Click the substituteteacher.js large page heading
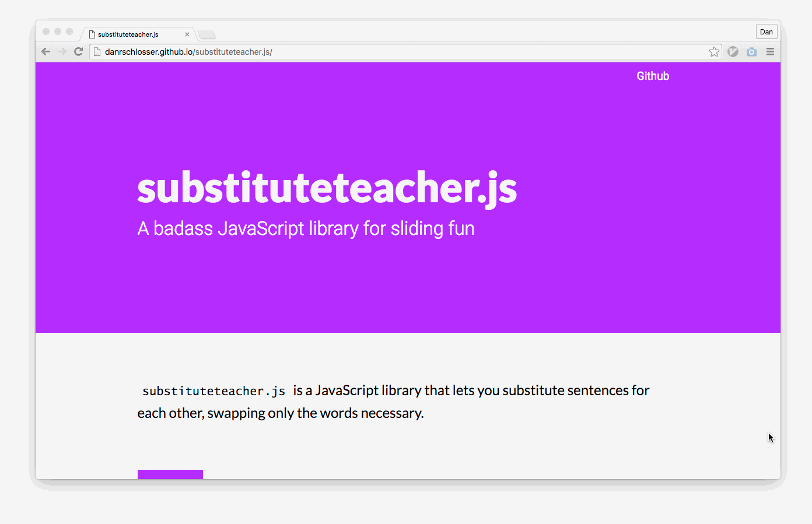Image resolution: width=812 pixels, height=524 pixels. [327, 188]
